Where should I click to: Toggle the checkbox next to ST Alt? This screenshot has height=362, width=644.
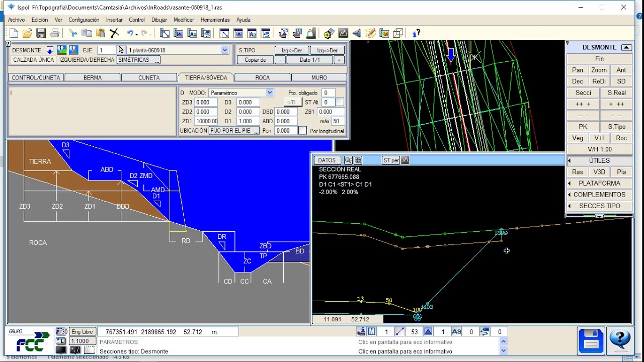pos(340,102)
